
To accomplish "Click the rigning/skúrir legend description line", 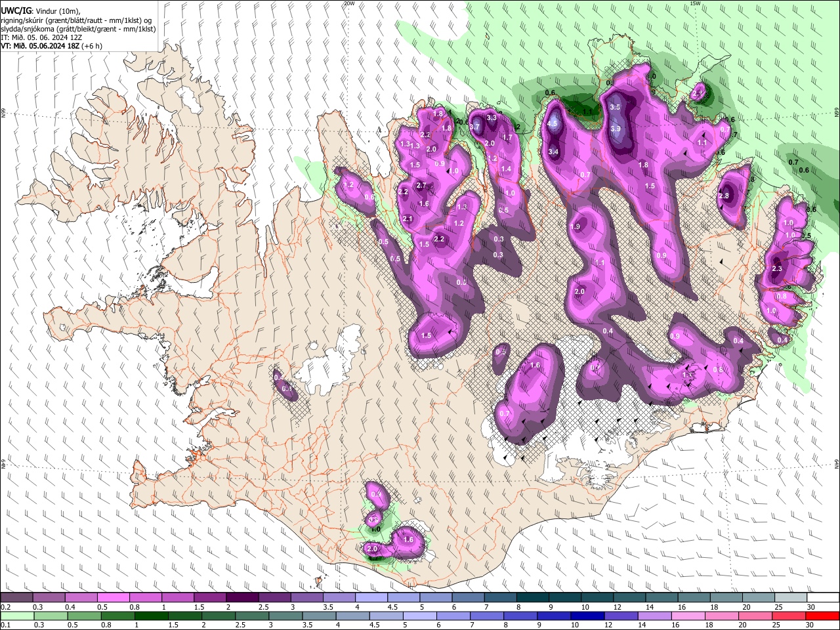I will click(x=75, y=20).
